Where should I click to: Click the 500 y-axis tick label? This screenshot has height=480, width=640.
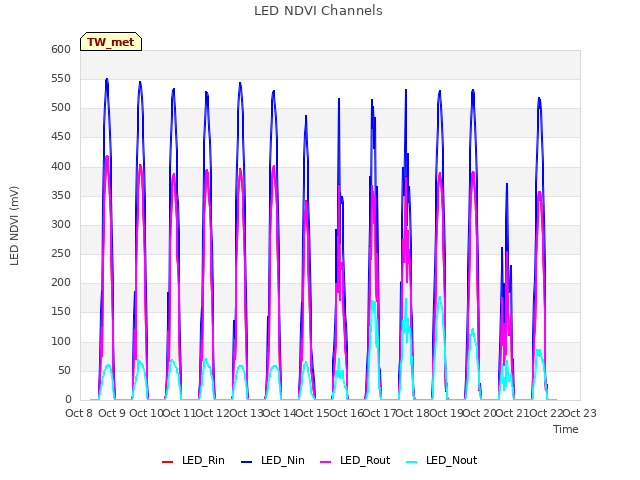click(x=61, y=108)
